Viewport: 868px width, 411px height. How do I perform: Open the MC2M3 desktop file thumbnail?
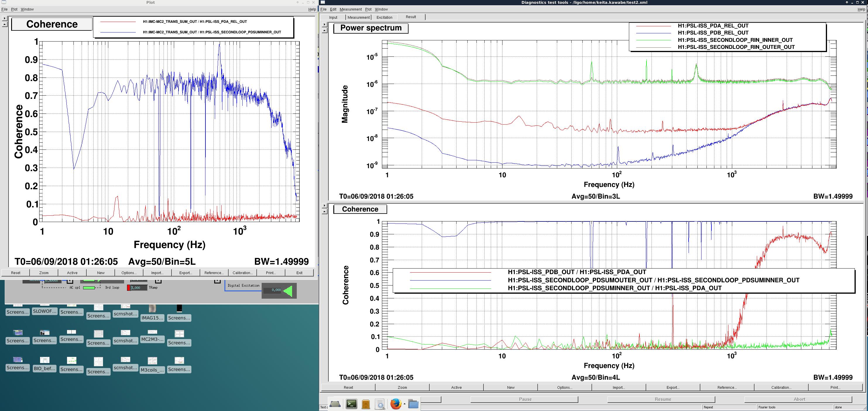pos(152,336)
